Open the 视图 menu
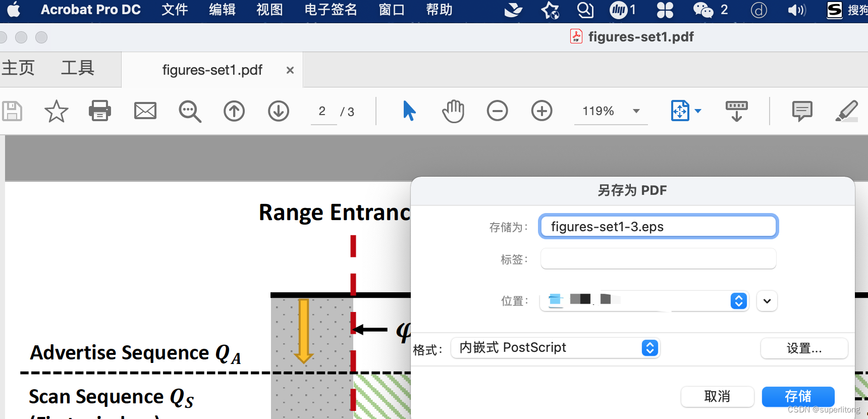868x419 pixels. (269, 10)
